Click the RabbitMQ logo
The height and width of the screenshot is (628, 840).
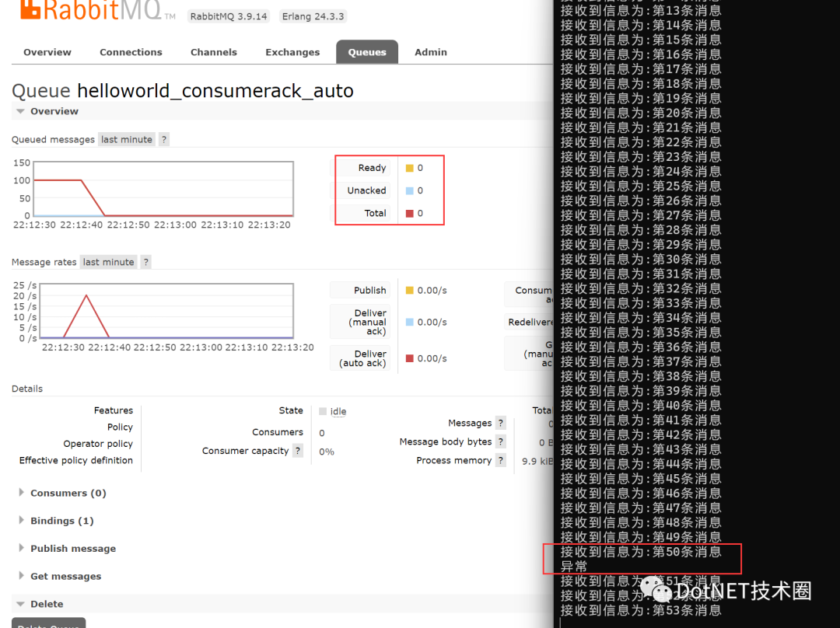(96, 9)
